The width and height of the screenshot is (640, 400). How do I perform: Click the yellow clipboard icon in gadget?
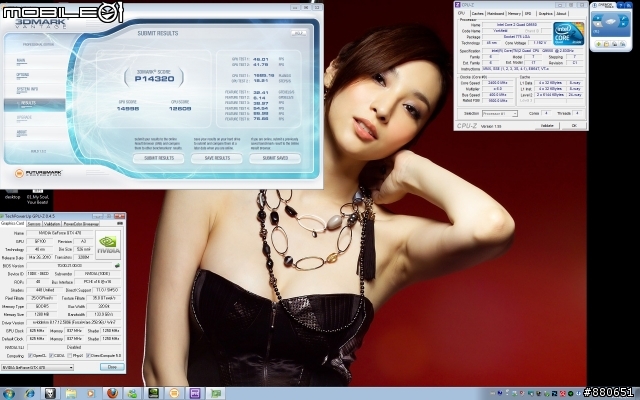[x=607, y=44]
